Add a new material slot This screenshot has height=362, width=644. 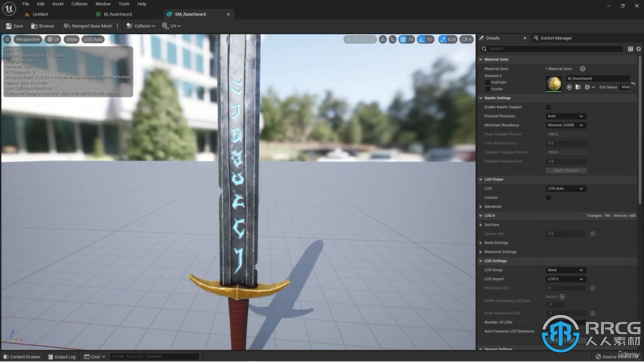tap(583, 69)
